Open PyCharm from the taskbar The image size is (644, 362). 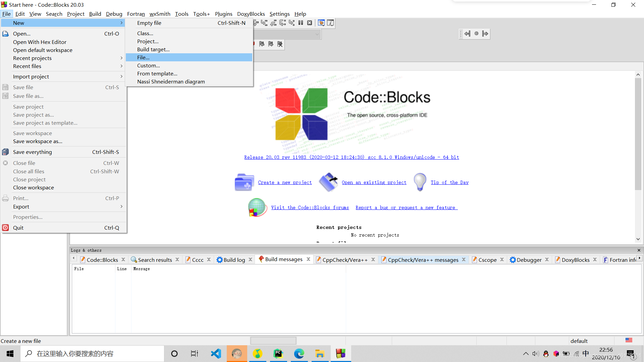(x=278, y=354)
